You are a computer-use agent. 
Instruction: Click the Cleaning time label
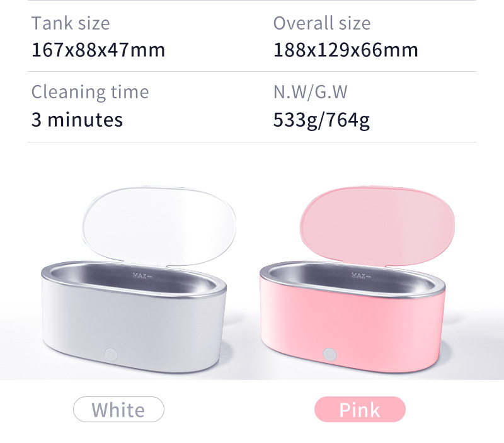90,93
